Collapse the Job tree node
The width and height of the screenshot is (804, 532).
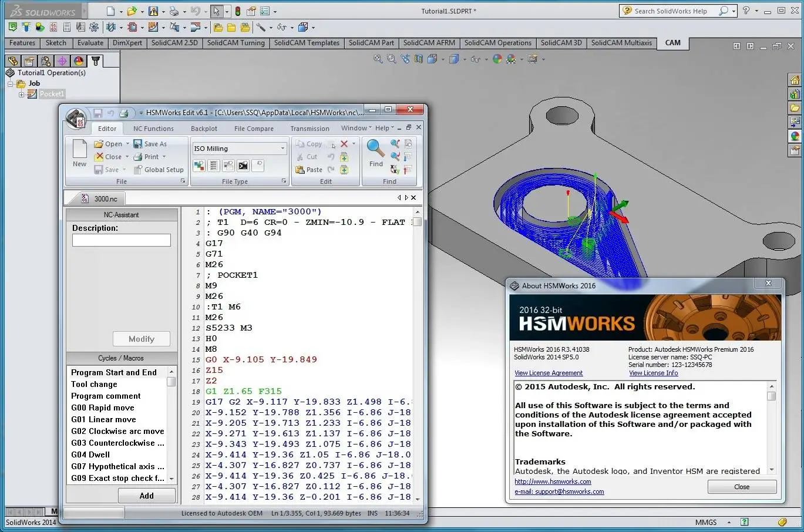(11, 83)
